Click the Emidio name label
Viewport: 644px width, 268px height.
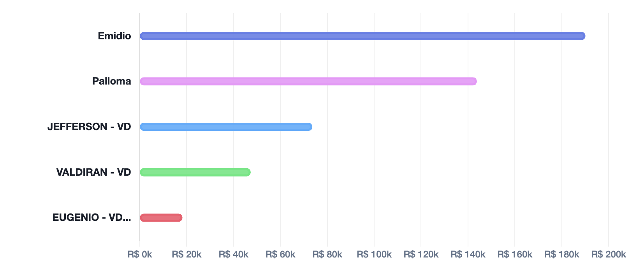[114, 36]
